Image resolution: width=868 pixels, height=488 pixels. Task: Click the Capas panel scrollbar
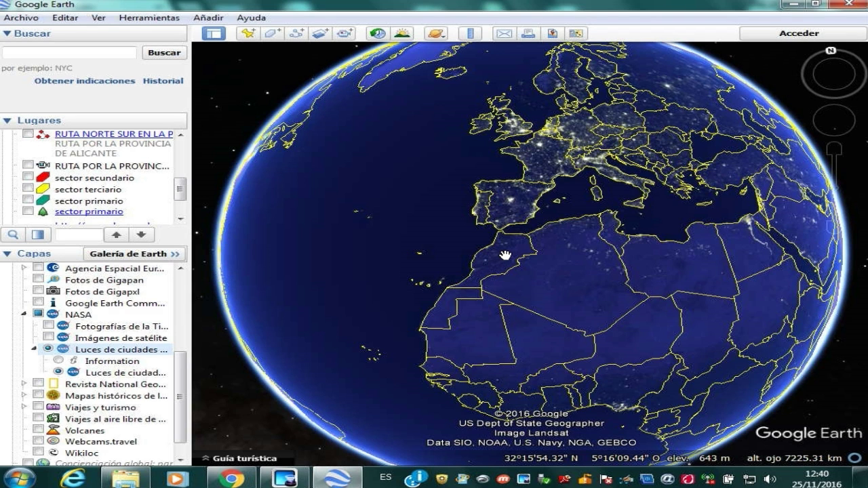pos(180,396)
